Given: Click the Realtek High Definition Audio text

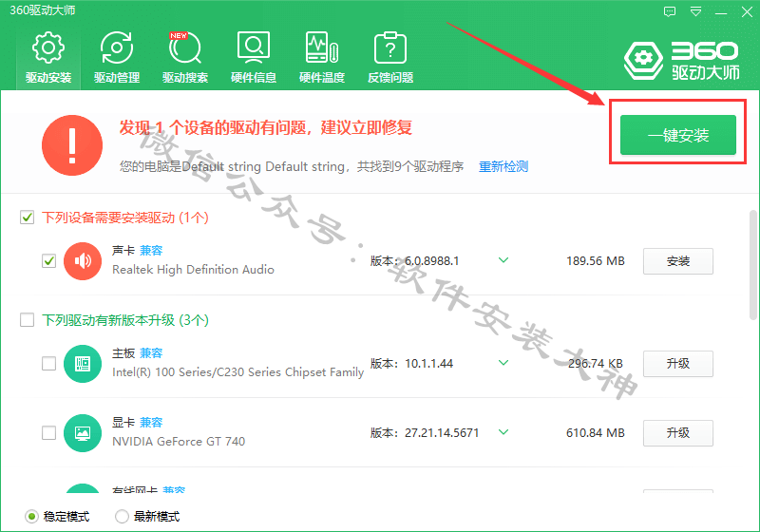Looking at the screenshot, I should pyautogui.click(x=194, y=270).
